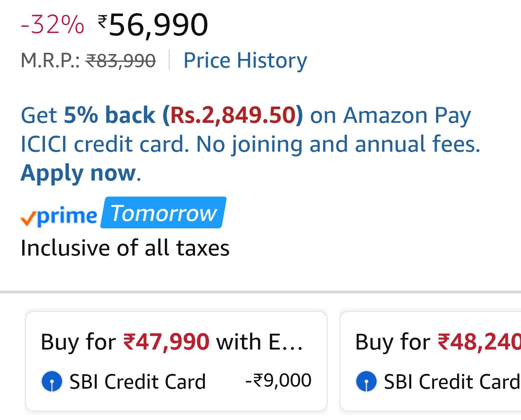Click the red ₹47,990 price in first offer

click(x=166, y=342)
